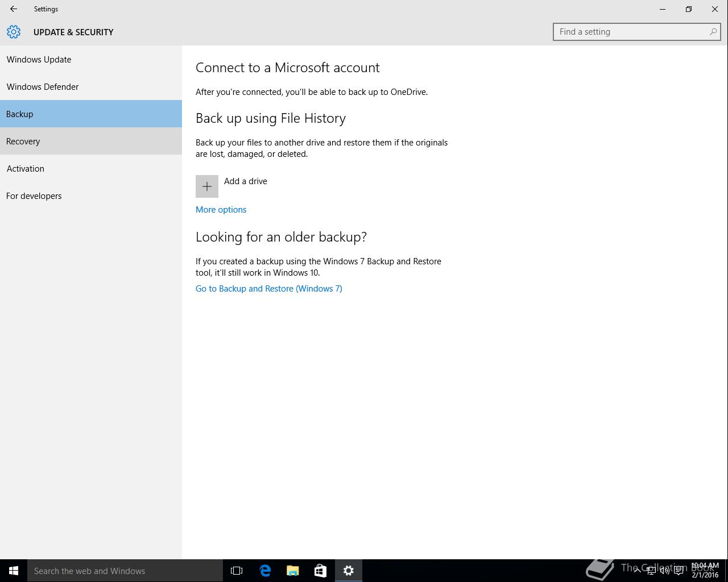Close the Settings window

click(x=715, y=9)
